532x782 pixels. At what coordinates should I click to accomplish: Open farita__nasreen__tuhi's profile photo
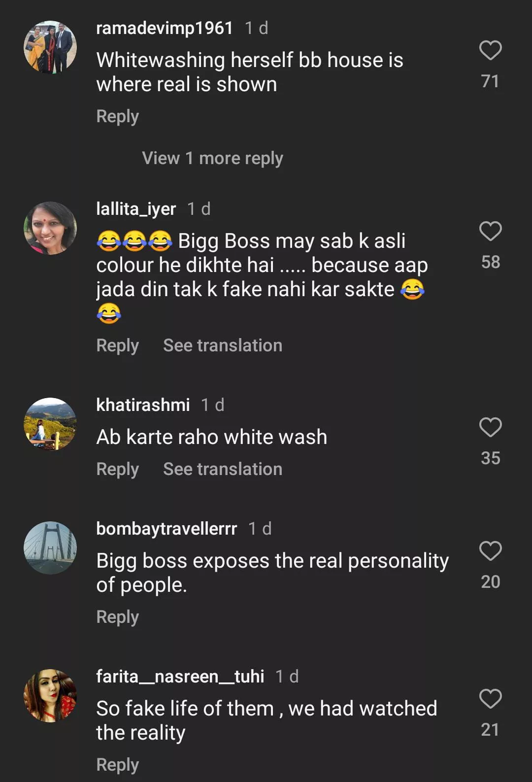50,696
